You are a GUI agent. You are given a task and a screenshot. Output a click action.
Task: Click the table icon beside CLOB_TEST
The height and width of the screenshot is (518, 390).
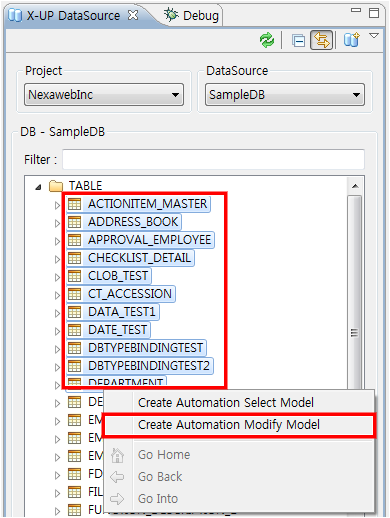[74, 276]
